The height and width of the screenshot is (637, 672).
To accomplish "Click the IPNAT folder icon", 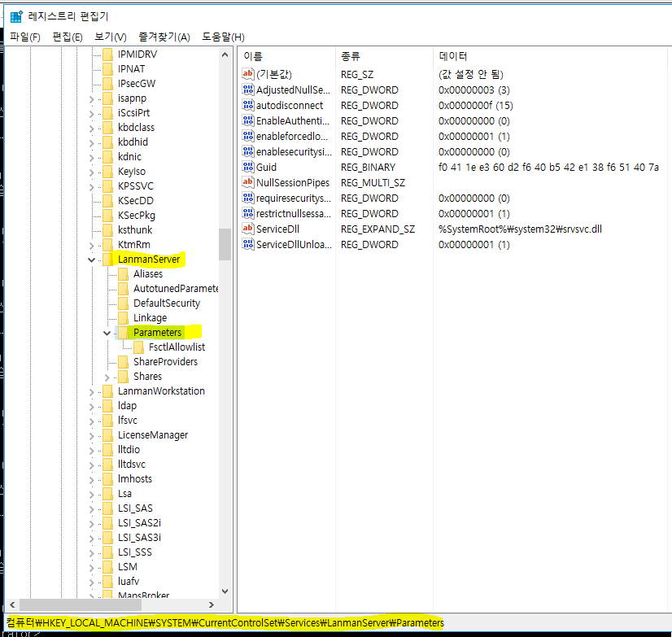I will pyautogui.click(x=108, y=68).
